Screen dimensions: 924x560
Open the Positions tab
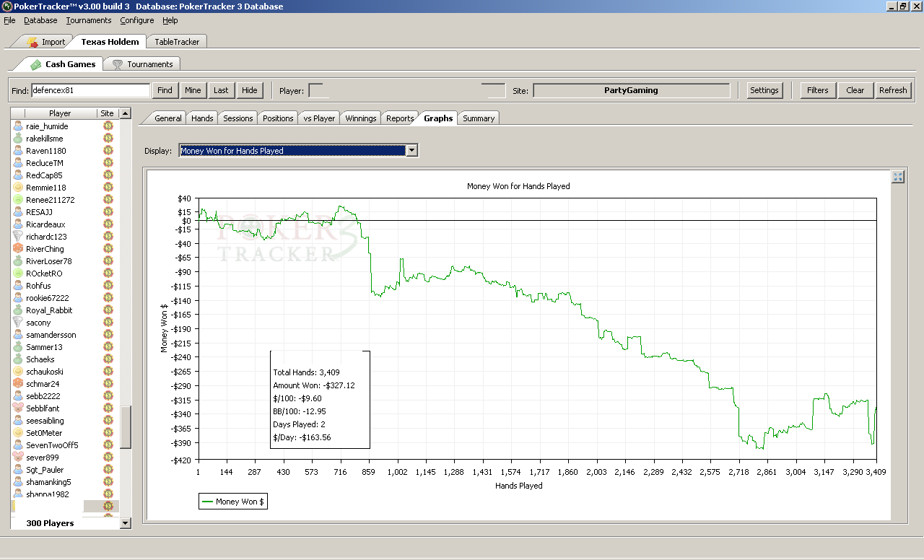[278, 118]
